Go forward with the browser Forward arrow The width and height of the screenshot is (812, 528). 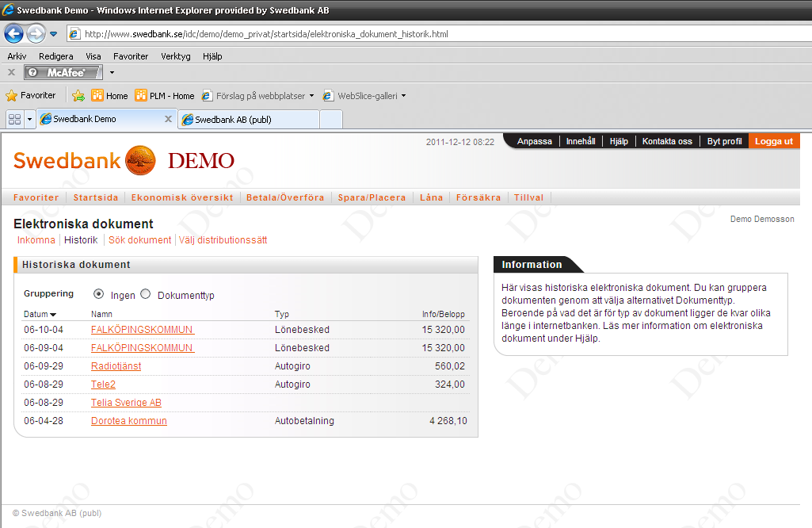click(x=36, y=34)
